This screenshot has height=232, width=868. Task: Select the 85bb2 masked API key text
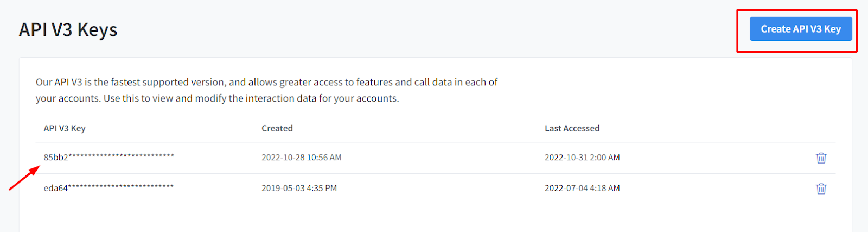tap(108, 158)
